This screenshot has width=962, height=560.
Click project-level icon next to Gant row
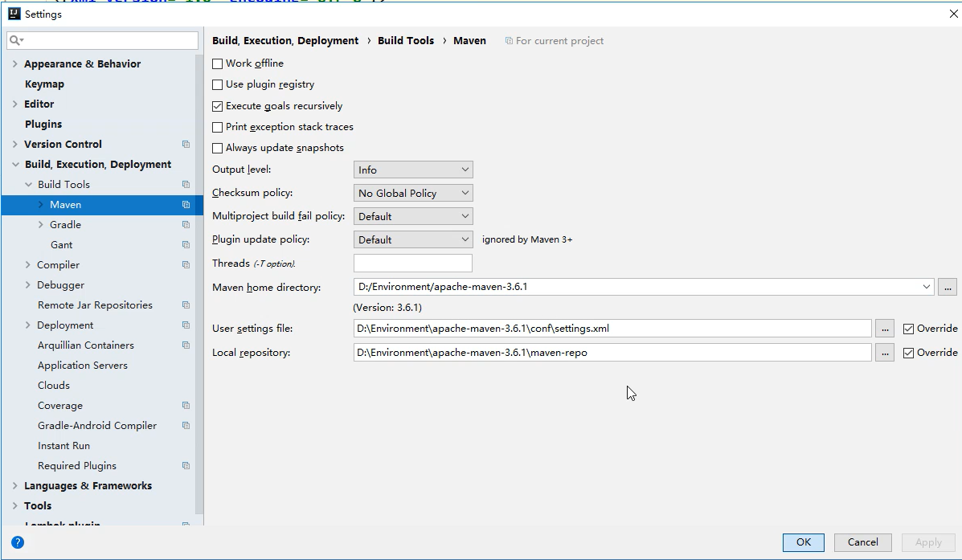tap(186, 245)
